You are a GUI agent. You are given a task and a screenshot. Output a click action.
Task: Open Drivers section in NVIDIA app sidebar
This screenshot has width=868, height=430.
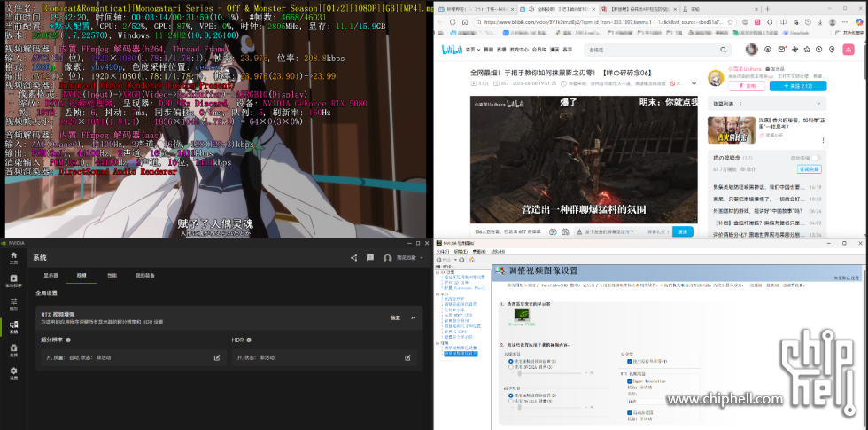click(x=14, y=281)
